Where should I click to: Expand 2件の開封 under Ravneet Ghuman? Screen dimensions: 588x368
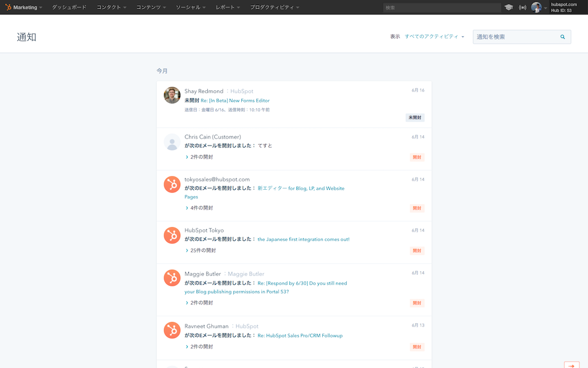point(199,347)
